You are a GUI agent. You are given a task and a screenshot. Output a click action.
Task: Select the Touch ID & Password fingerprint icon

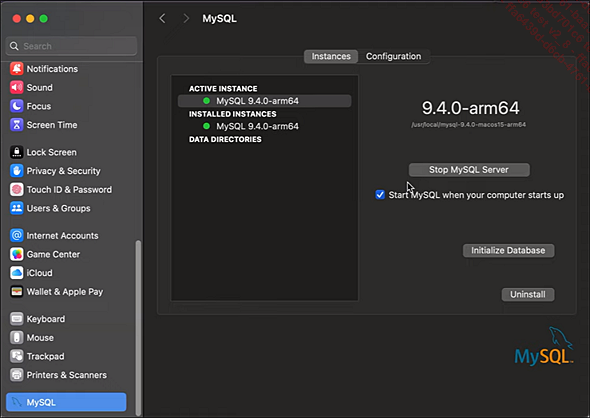pyautogui.click(x=17, y=189)
